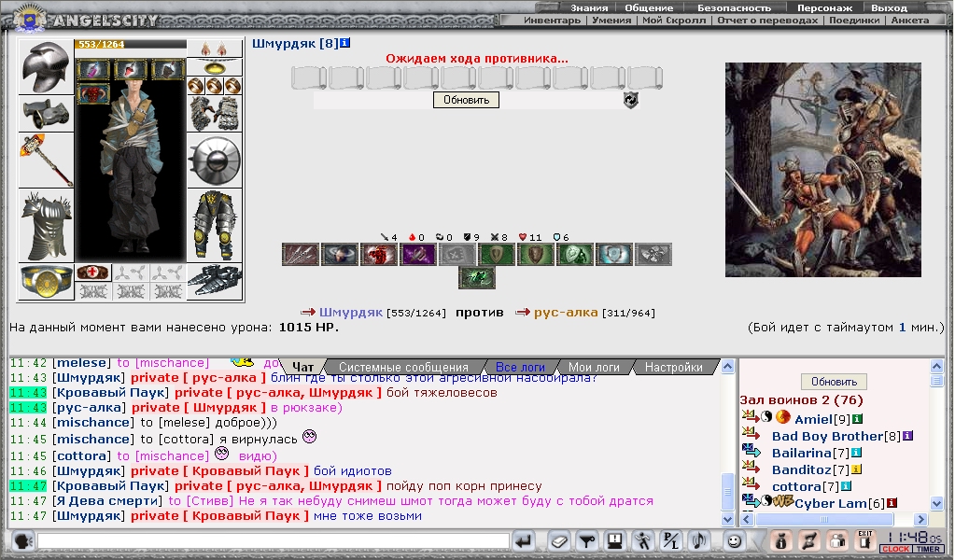Open the smiley emoticon picker
Viewport: 955px width, 560px height.
click(735, 540)
